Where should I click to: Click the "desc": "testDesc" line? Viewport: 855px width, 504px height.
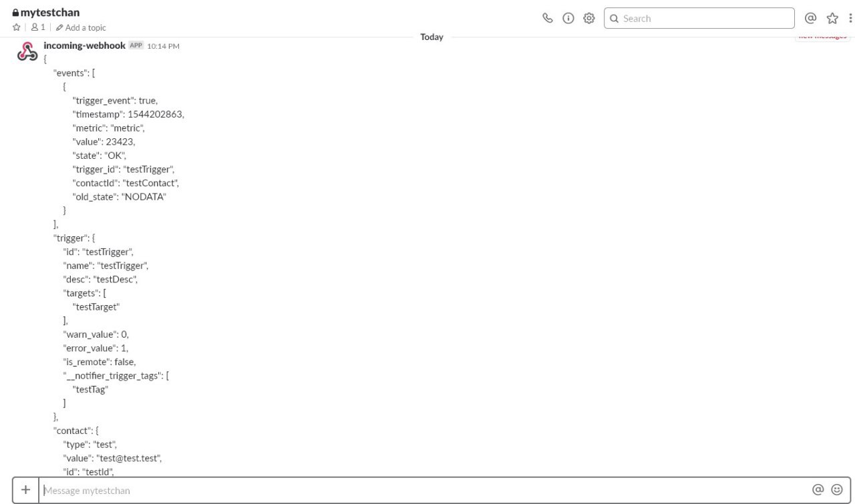[x=100, y=279]
